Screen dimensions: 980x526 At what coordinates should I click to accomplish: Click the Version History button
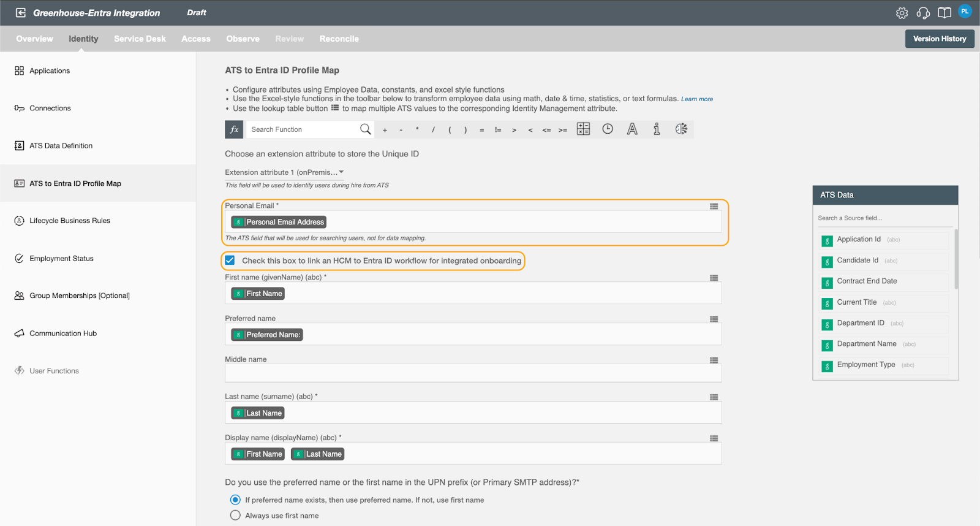point(940,39)
